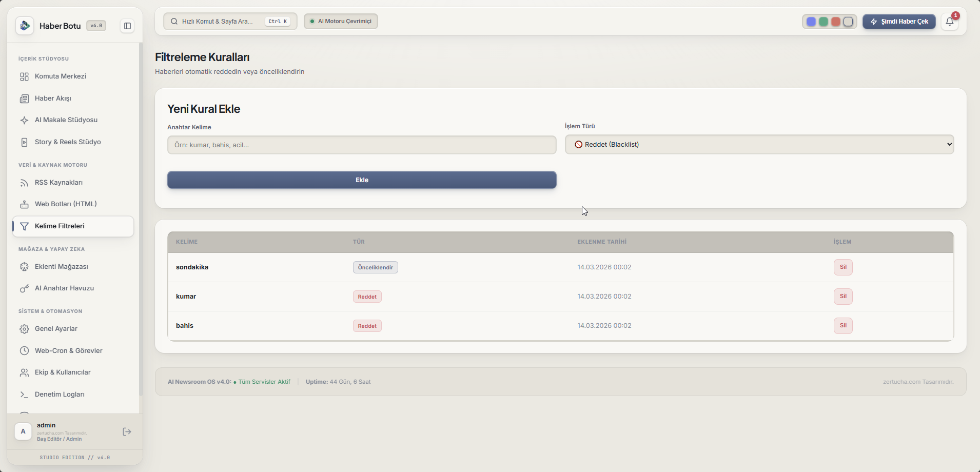
Task: Click the Reddet tag on kumar row
Action: (367, 297)
